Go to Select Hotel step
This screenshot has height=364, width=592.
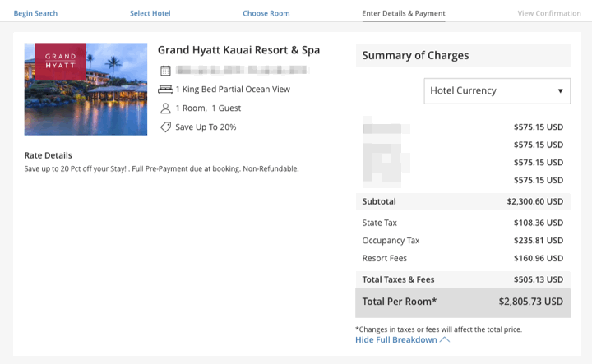[x=151, y=13]
